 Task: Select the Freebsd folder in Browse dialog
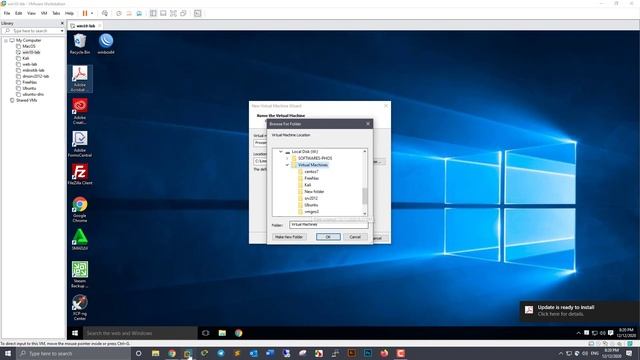click(x=311, y=178)
